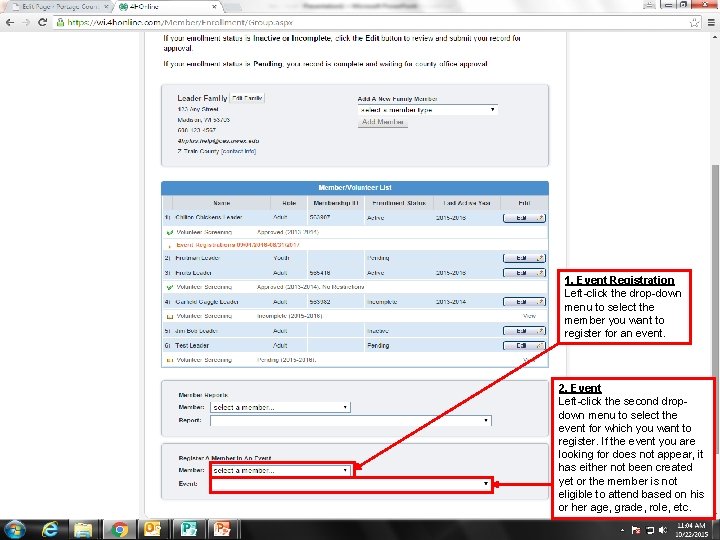Click the Madison, WI address line
This screenshot has width=720, height=540.
203,120
